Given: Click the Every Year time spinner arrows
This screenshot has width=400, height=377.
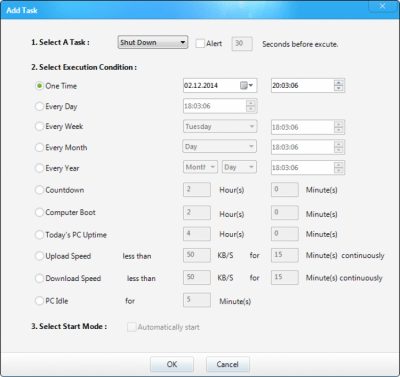Looking at the screenshot, I should point(338,168).
